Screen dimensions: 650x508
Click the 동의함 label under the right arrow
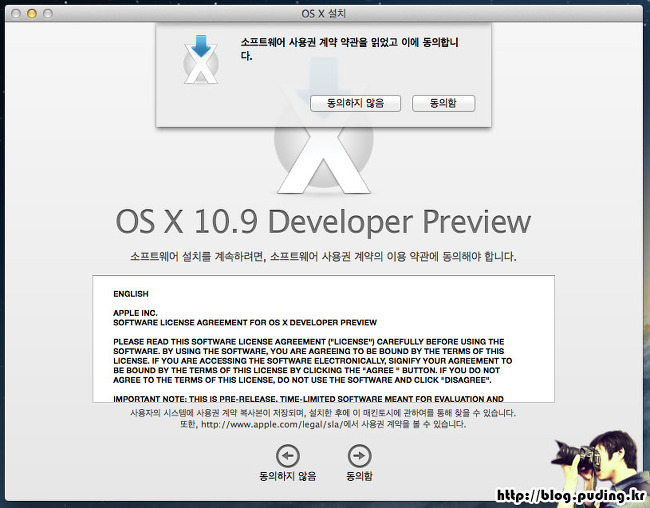pyautogui.click(x=359, y=476)
